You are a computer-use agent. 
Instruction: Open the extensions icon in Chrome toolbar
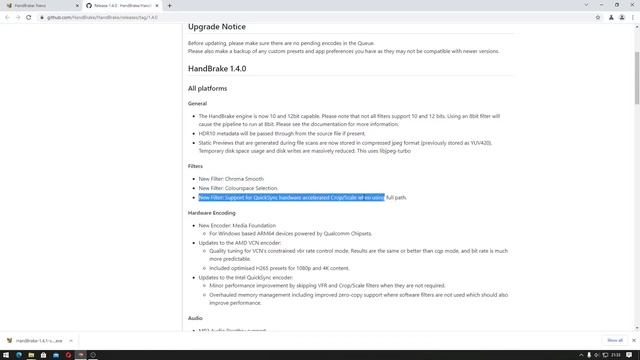pos(611,18)
